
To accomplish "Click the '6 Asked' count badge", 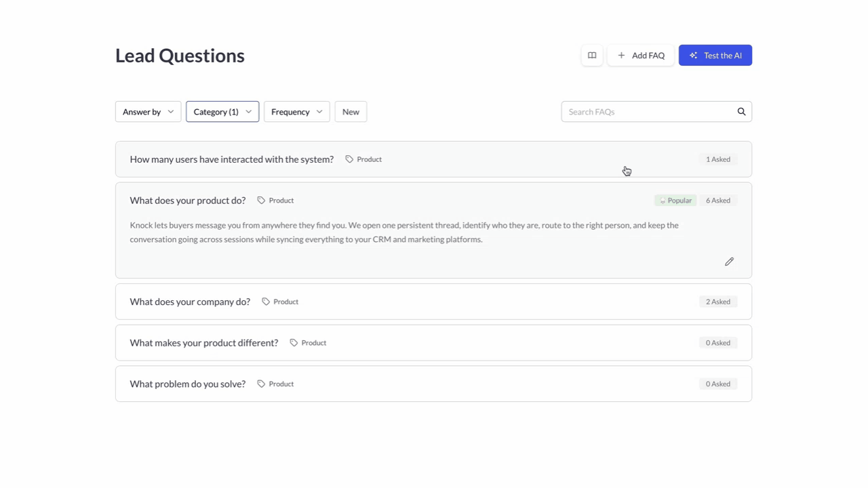I will coord(717,201).
